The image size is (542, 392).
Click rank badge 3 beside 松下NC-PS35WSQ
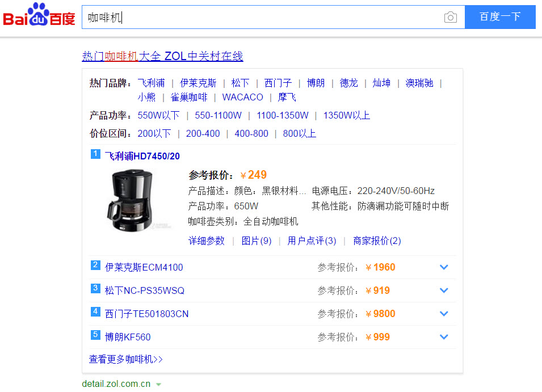[x=95, y=288]
